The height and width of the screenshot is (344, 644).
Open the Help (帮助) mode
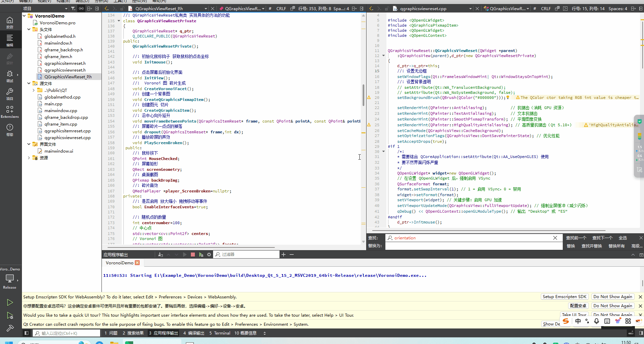tap(10, 130)
